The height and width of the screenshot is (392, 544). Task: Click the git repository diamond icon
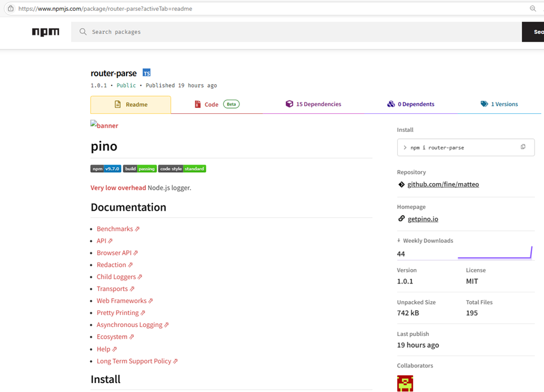pyautogui.click(x=401, y=184)
